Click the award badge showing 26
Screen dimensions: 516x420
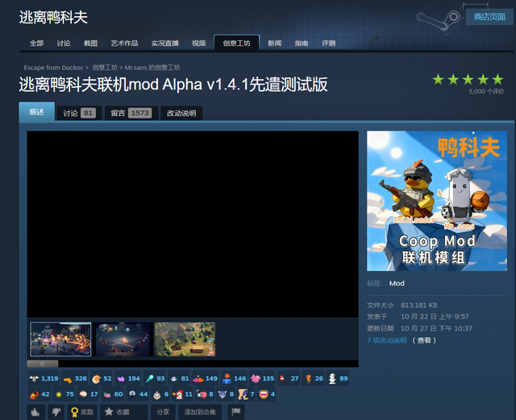pos(314,379)
